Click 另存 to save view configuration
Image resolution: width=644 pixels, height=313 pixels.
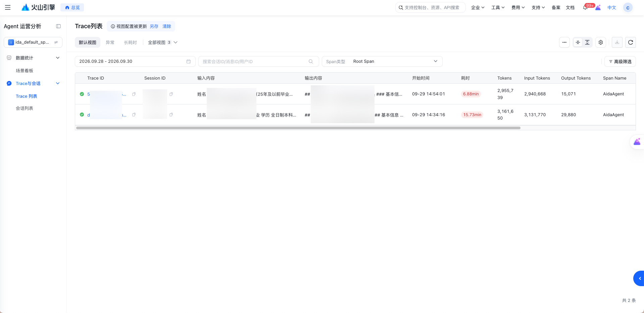154,26
